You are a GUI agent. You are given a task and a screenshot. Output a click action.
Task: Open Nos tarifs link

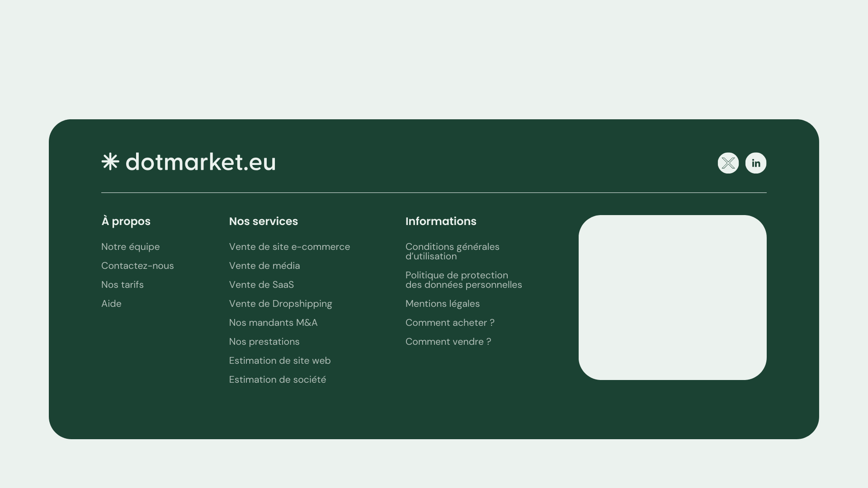122,285
